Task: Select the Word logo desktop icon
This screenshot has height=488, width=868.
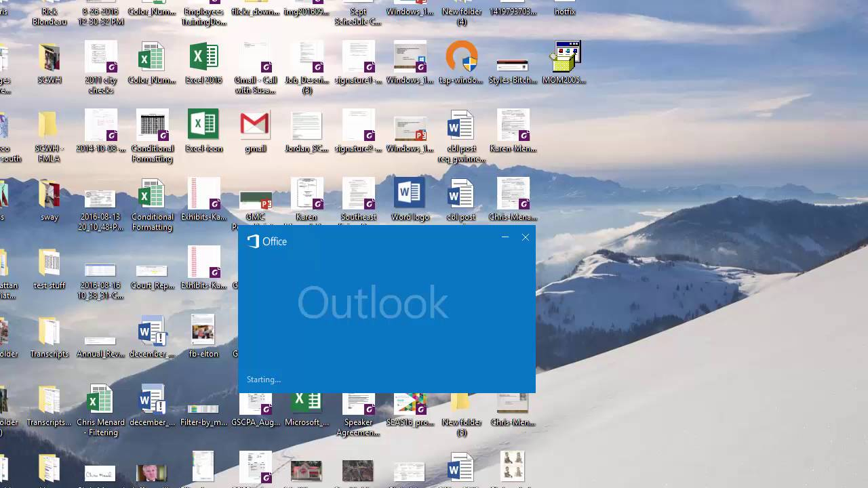Action: pos(410,193)
